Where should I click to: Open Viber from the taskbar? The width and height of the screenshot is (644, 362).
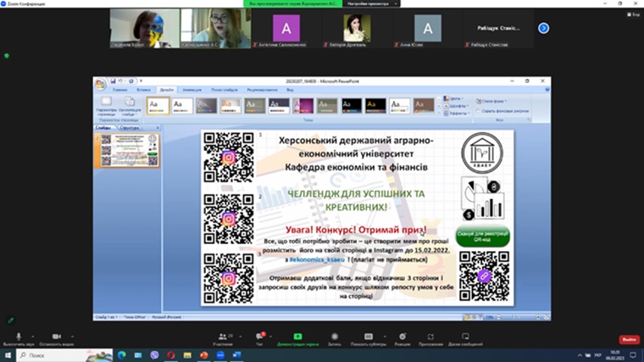(x=154, y=355)
